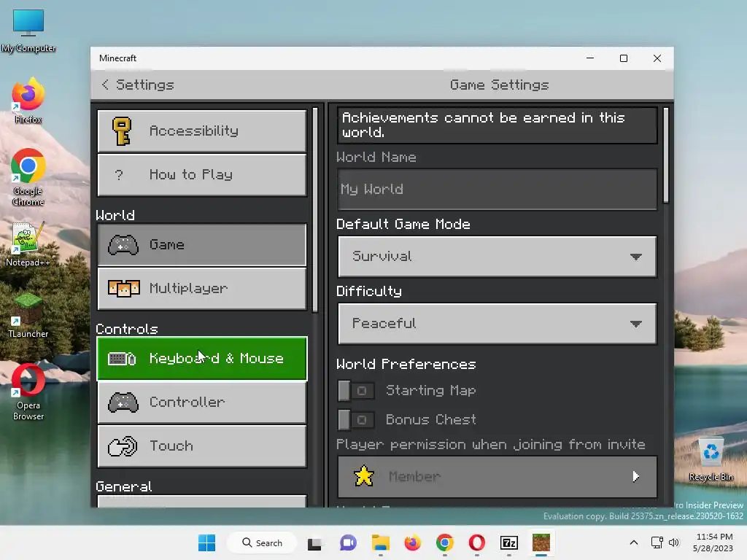The image size is (747, 560).
Task: Show hidden system tray icons
Action: point(634,542)
